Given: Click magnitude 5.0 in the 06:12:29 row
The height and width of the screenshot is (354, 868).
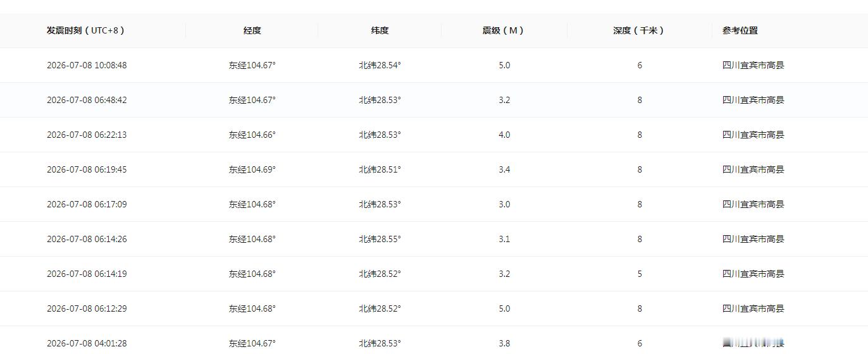Looking at the screenshot, I should (x=504, y=308).
